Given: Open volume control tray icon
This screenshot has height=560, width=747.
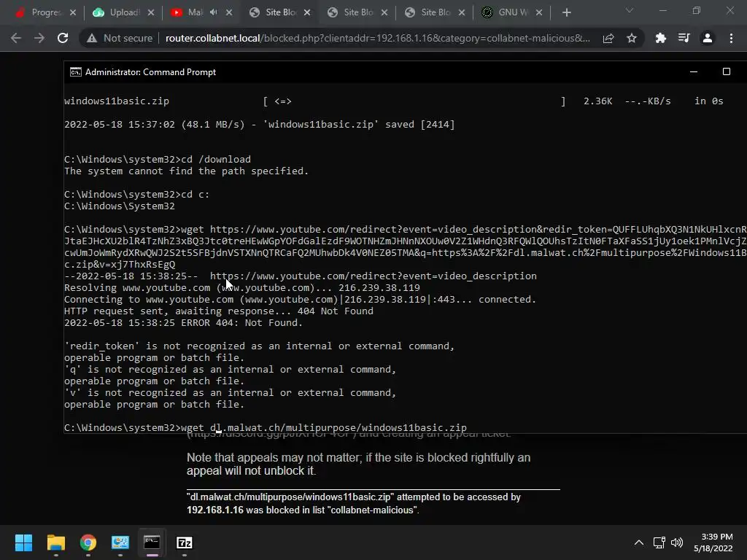Looking at the screenshot, I should click(676, 542).
